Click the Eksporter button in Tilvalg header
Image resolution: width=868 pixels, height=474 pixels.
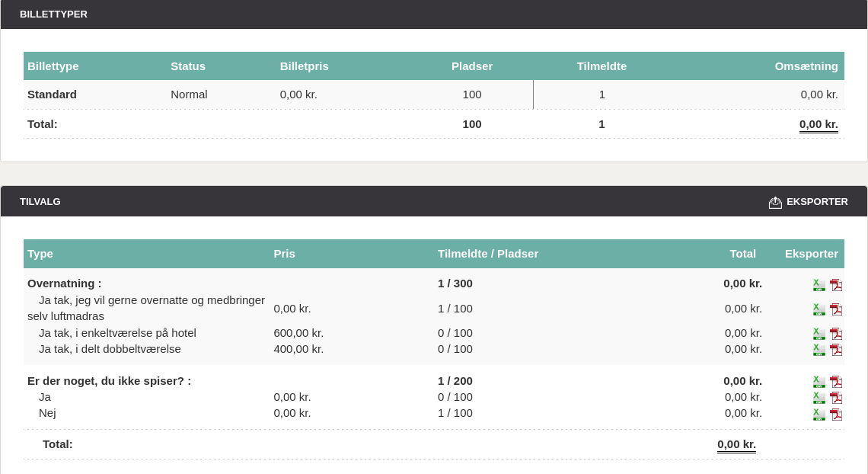(x=808, y=202)
